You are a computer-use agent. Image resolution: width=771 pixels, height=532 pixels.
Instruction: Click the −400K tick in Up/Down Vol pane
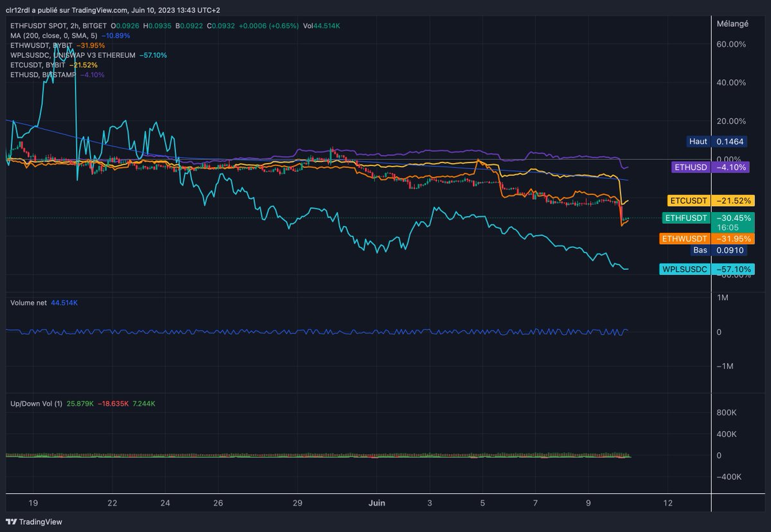pyautogui.click(x=729, y=477)
